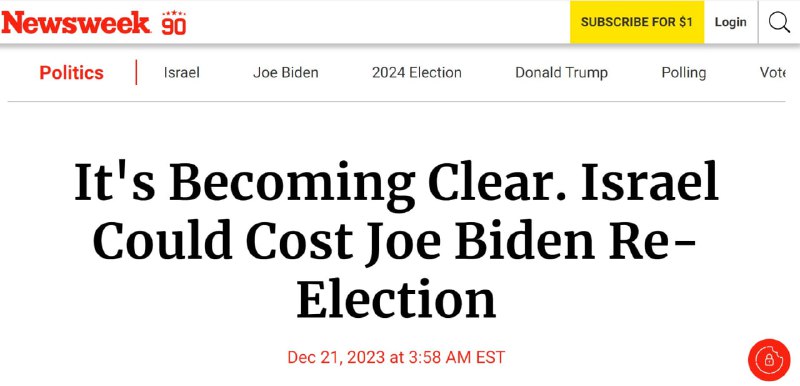Click the stars above the 90 badge
Screen dimensions: 800x386
tap(174, 13)
